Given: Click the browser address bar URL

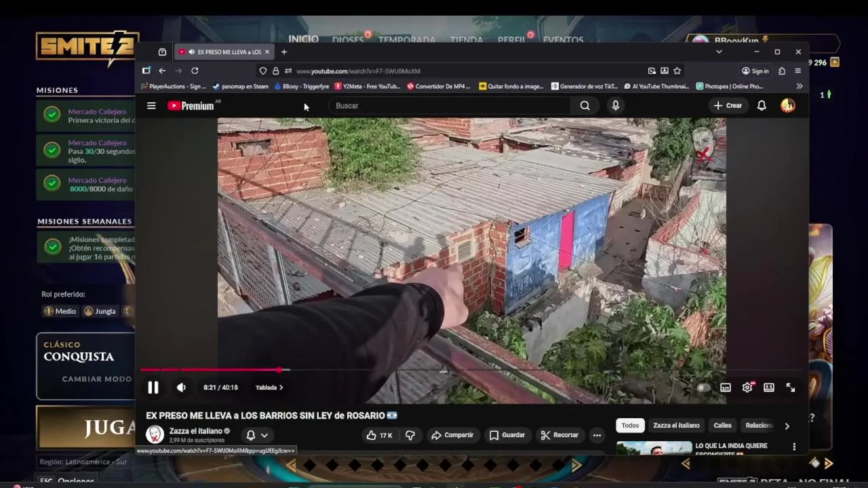Looking at the screenshot, I should pos(358,71).
